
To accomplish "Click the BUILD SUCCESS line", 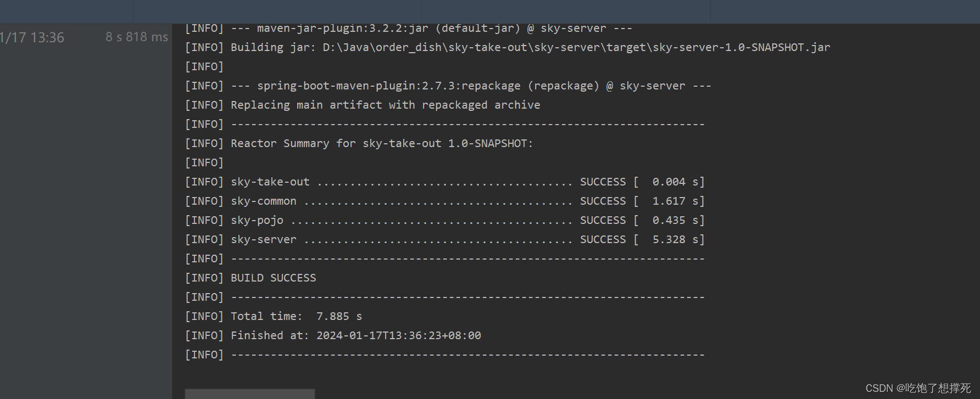I will [273, 278].
